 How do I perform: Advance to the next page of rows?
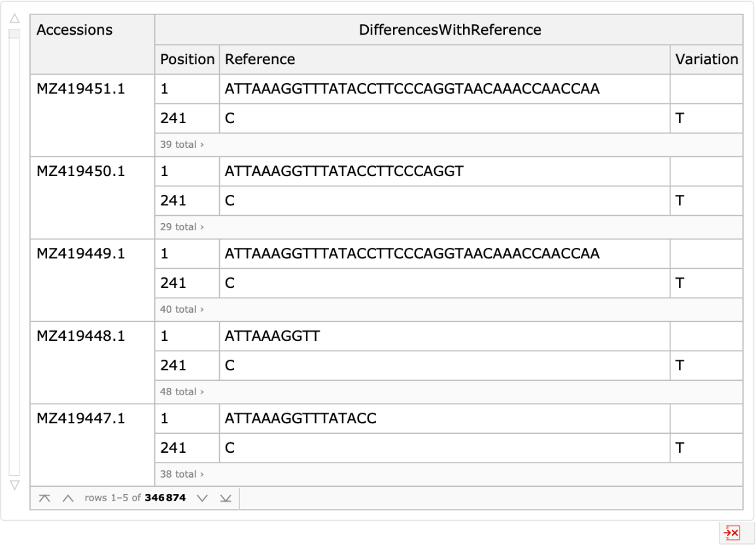[x=202, y=499]
